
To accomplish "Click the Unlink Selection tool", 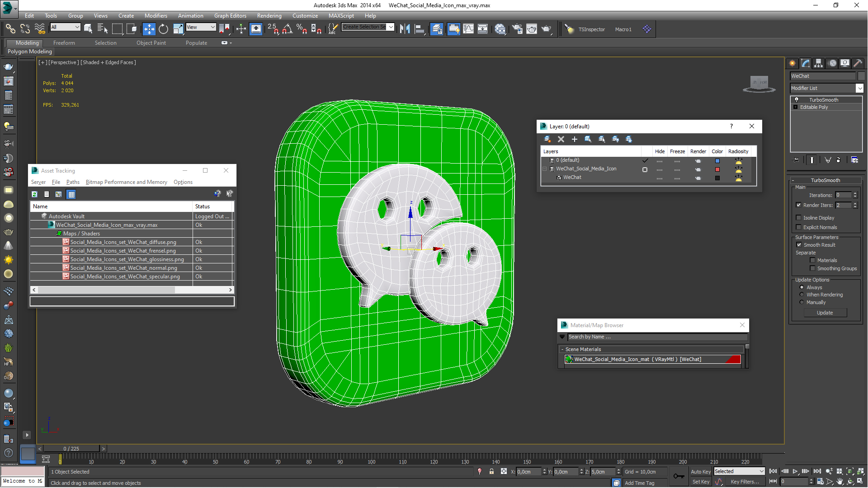I will 25,29.
